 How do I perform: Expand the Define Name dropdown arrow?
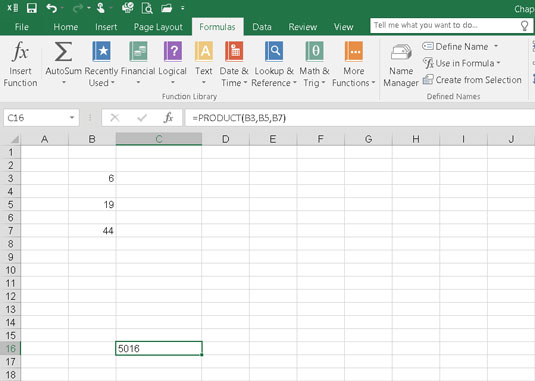[x=496, y=46]
